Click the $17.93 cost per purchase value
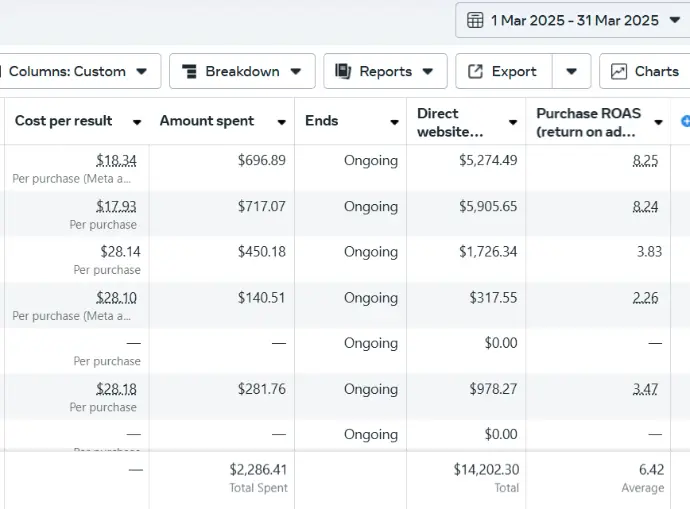Screen dimensions: 690x509 click(116, 206)
